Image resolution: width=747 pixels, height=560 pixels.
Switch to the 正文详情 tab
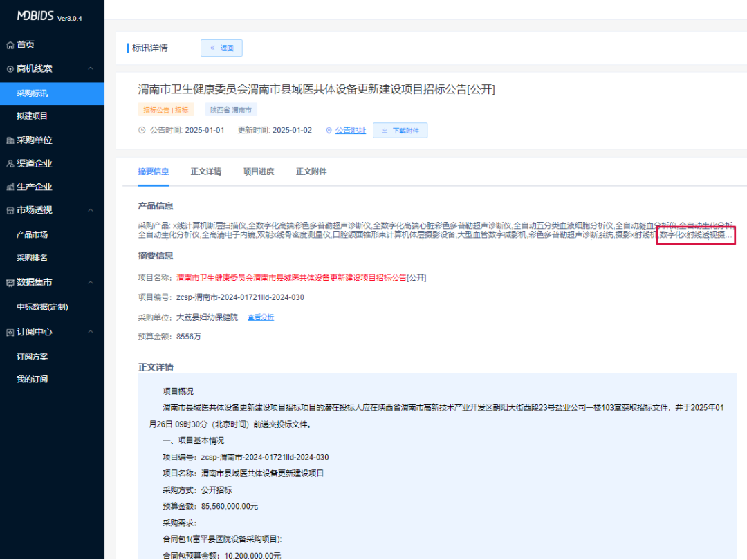(x=205, y=171)
